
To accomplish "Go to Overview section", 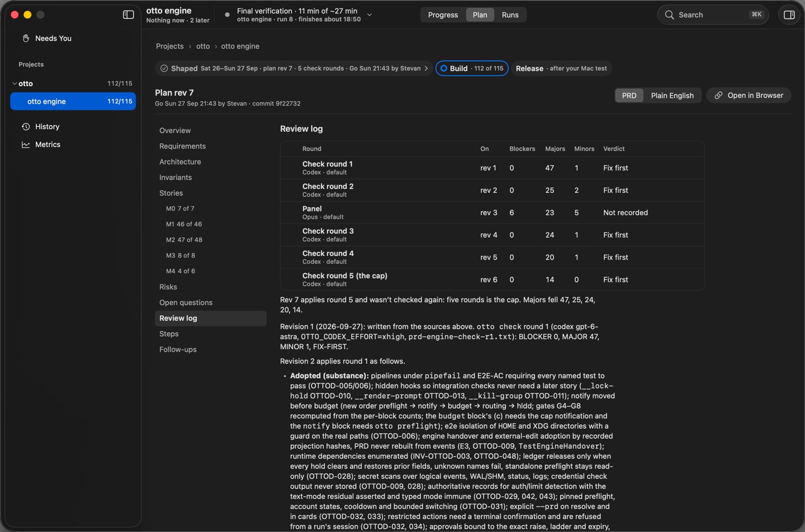I will coord(210,130).
